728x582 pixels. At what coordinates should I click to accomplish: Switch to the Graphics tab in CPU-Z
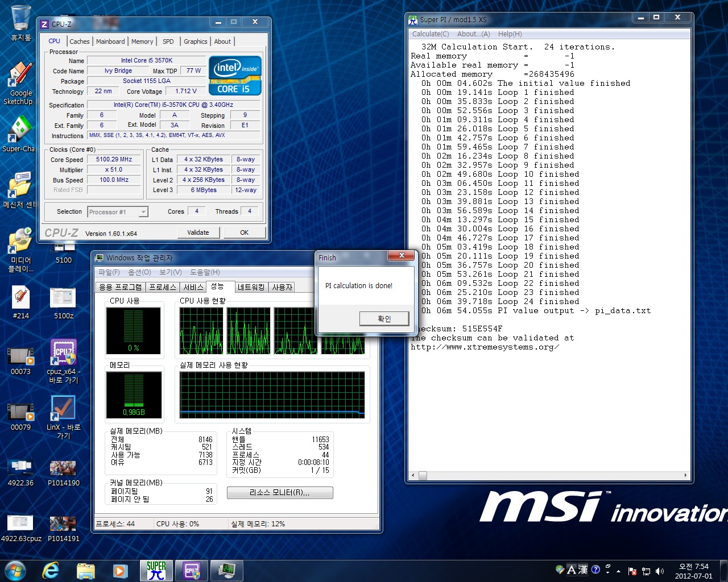pyautogui.click(x=195, y=41)
